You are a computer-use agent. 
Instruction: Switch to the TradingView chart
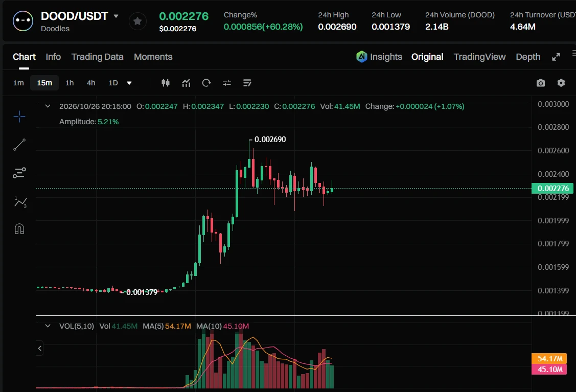[479, 57]
